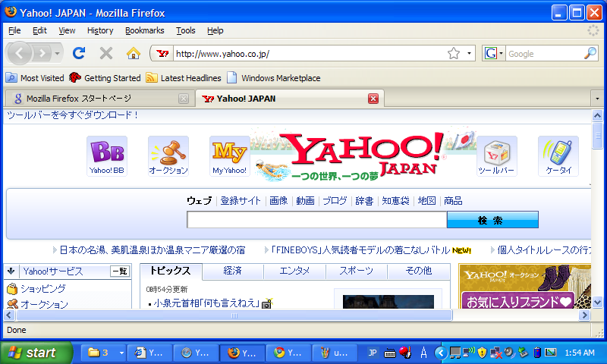The width and height of the screenshot is (607, 364).
Task: Open the My Yahoo! icon
Action: click(230, 156)
